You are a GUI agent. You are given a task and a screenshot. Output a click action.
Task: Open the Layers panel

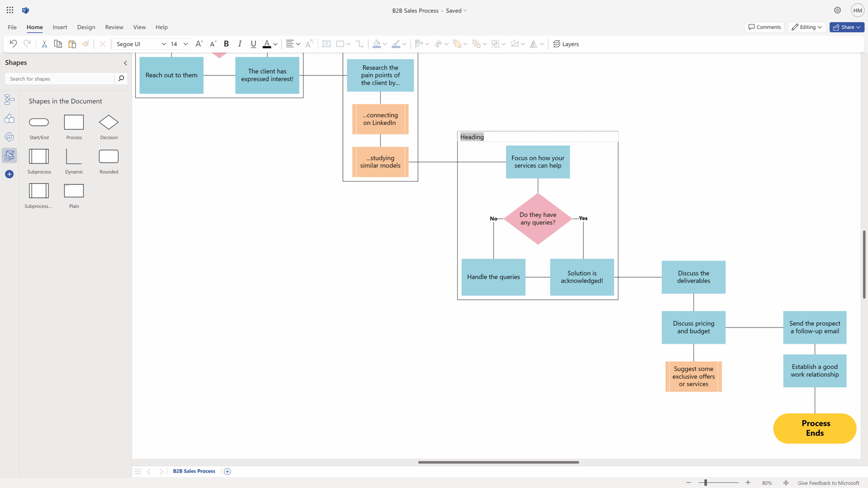566,44
